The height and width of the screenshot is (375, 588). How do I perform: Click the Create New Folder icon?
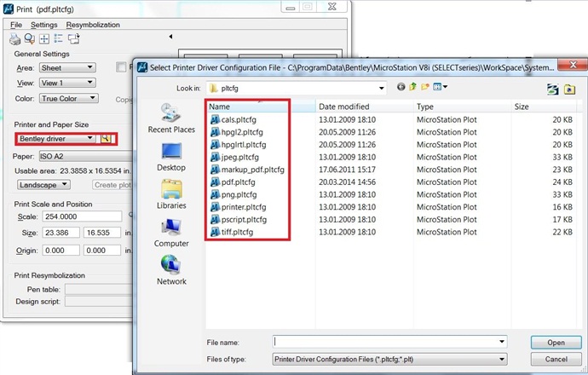click(x=424, y=87)
